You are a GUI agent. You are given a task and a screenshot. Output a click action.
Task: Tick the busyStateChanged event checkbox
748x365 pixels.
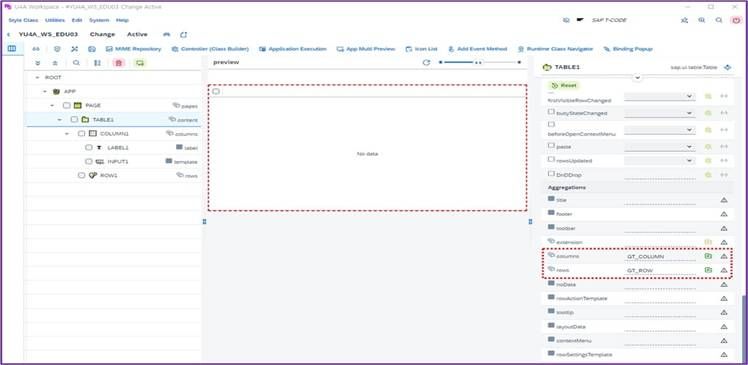pyautogui.click(x=551, y=112)
